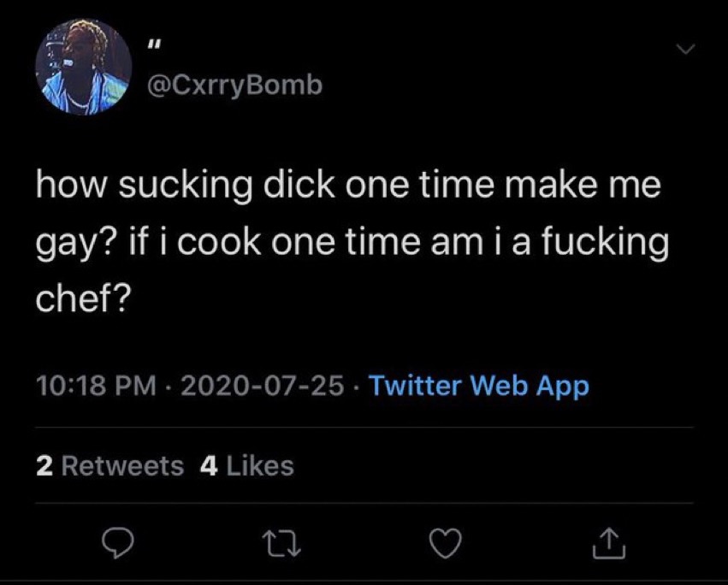Expand the tweet options chevron
728x585 pixels.
click(x=684, y=50)
